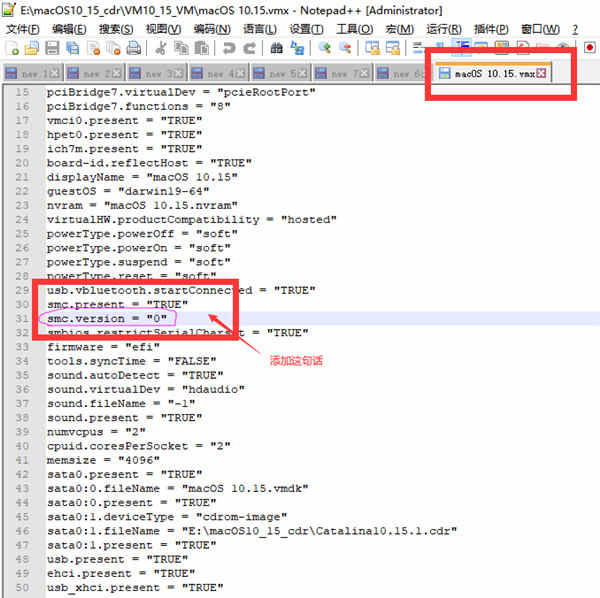Open the 宏(M) menu

point(400,29)
